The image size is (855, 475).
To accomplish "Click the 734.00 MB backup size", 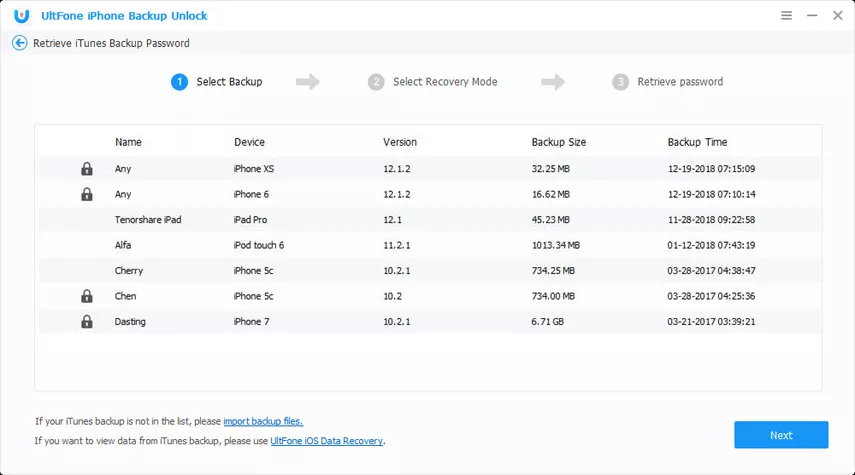I will pos(553,296).
